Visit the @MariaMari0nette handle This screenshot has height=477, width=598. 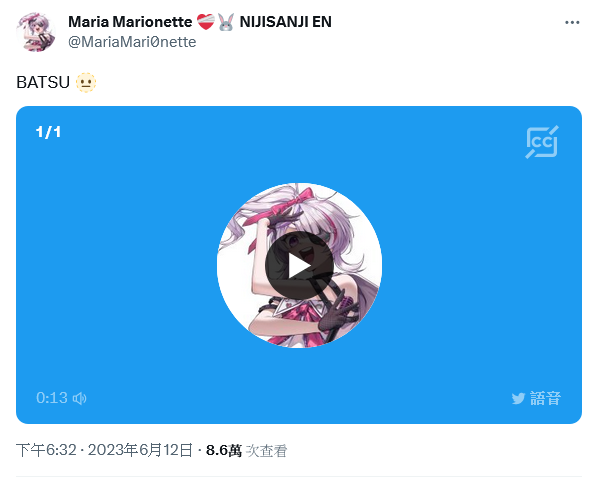[132, 42]
